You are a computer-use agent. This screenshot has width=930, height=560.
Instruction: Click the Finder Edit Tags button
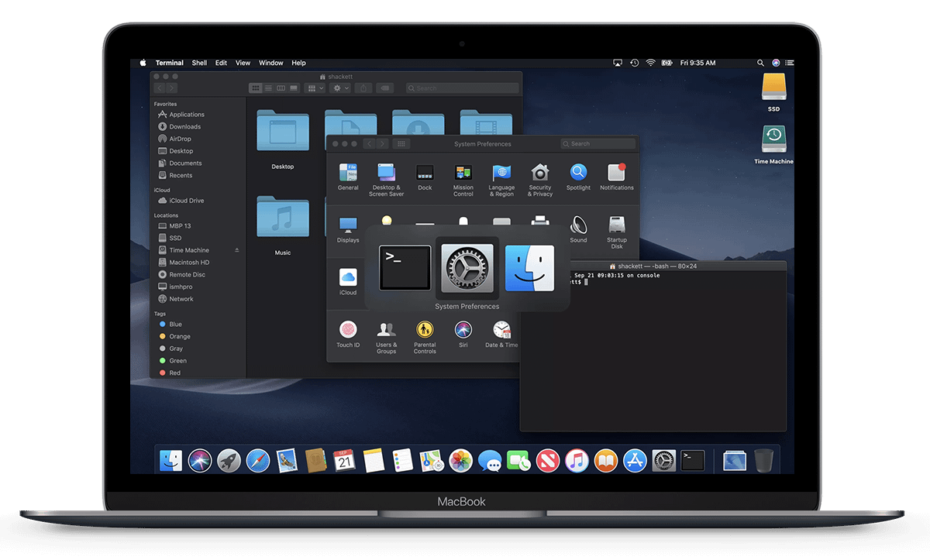[385, 88]
